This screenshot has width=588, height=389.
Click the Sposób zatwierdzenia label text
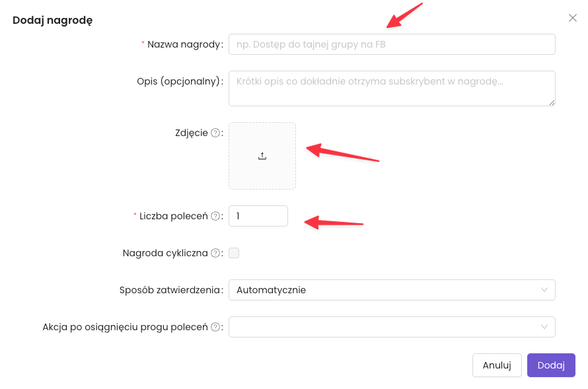169,290
